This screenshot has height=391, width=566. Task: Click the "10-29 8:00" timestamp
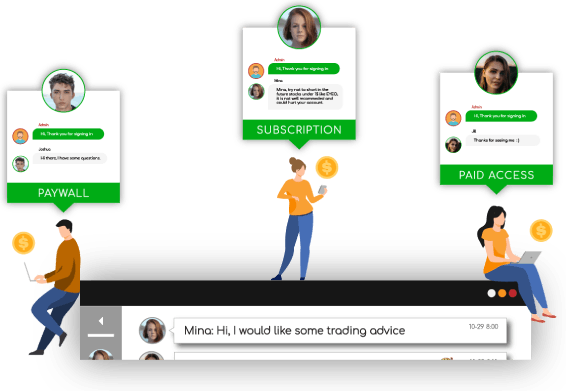tap(483, 326)
